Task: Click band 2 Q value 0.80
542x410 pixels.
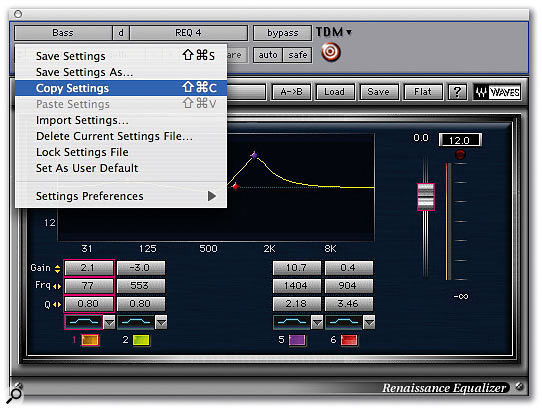Action: click(x=141, y=304)
